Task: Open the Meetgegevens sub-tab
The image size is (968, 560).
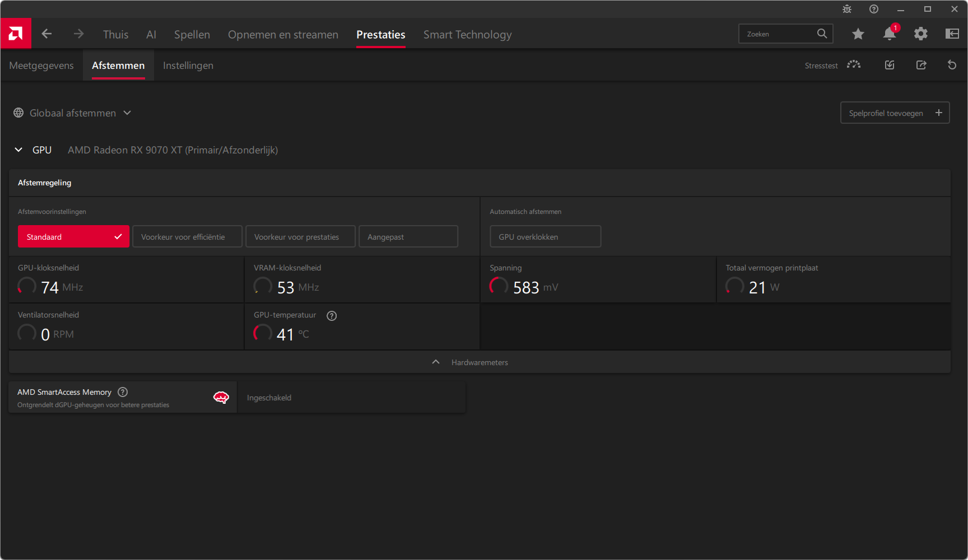Action: click(x=41, y=66)
